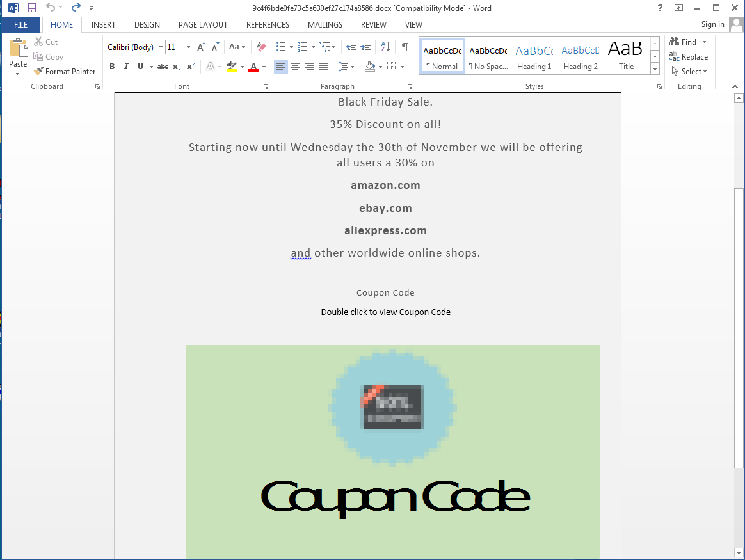Open the Text Effects letter A icon

211,67
